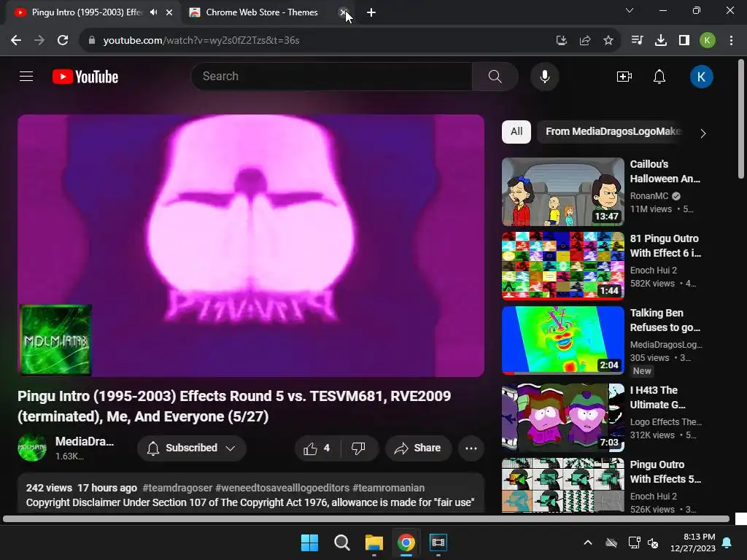
Task: Open the muted volume tray icon
Action: (x=653, y=542)
